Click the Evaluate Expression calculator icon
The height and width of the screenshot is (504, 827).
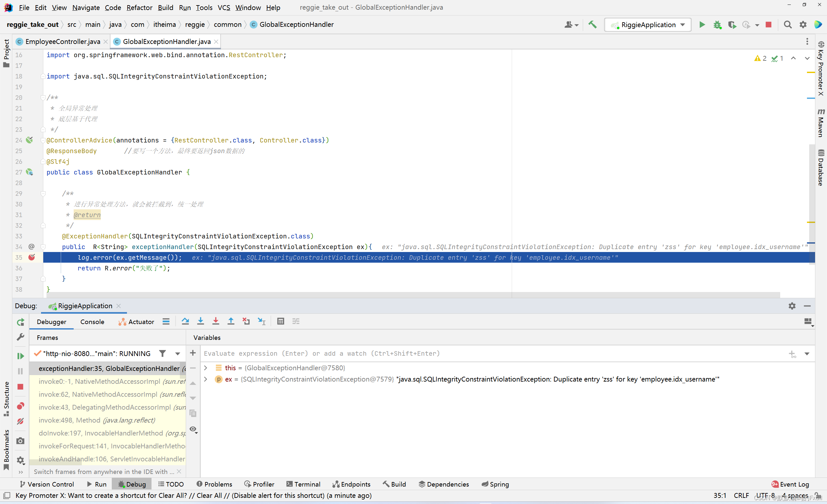281,321
